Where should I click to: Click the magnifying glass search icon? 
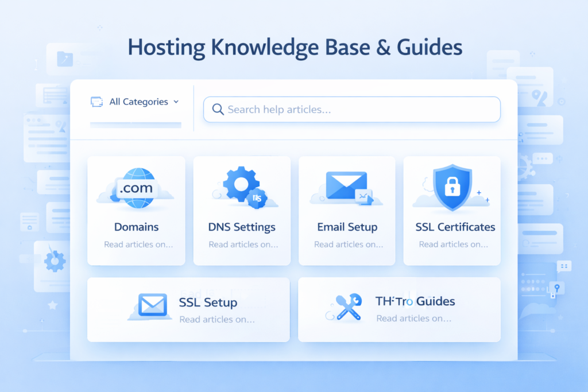[x=218, y=109]
